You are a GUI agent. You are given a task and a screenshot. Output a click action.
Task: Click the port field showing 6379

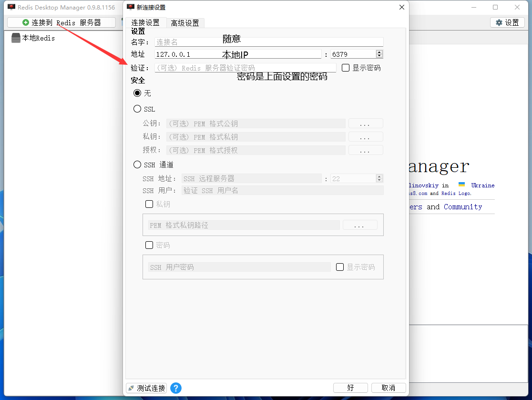[353, 54]
